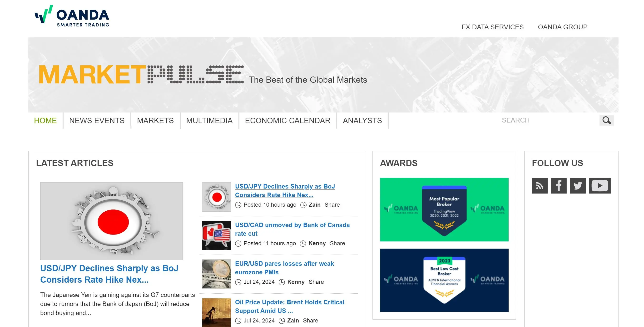Click the search magnifier icon
This screenshot has height=327, width=644.
pyautogui.click(x=606, y=120)
